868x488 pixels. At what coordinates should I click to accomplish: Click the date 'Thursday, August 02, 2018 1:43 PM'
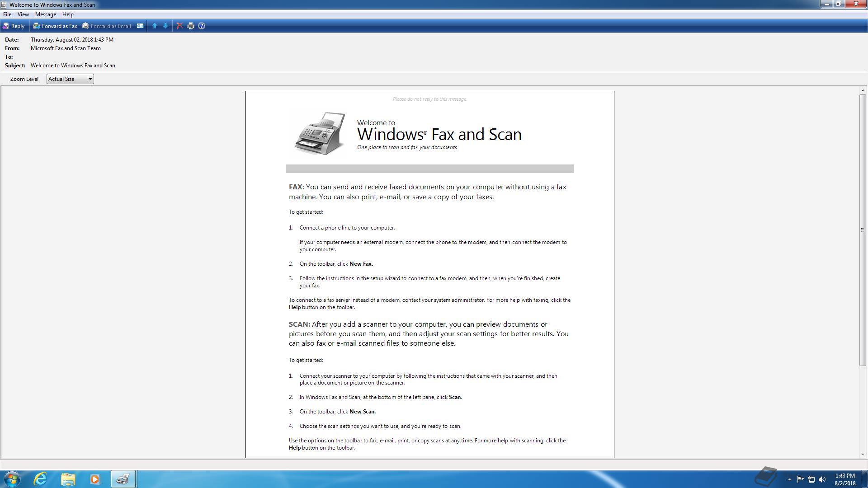coord(72,40)
